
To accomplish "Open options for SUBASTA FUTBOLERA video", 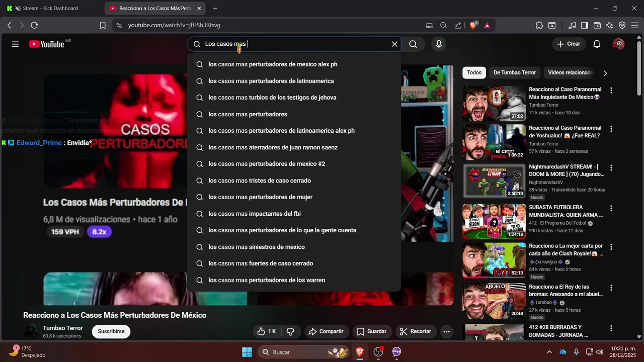I will (x=611, y=208).
